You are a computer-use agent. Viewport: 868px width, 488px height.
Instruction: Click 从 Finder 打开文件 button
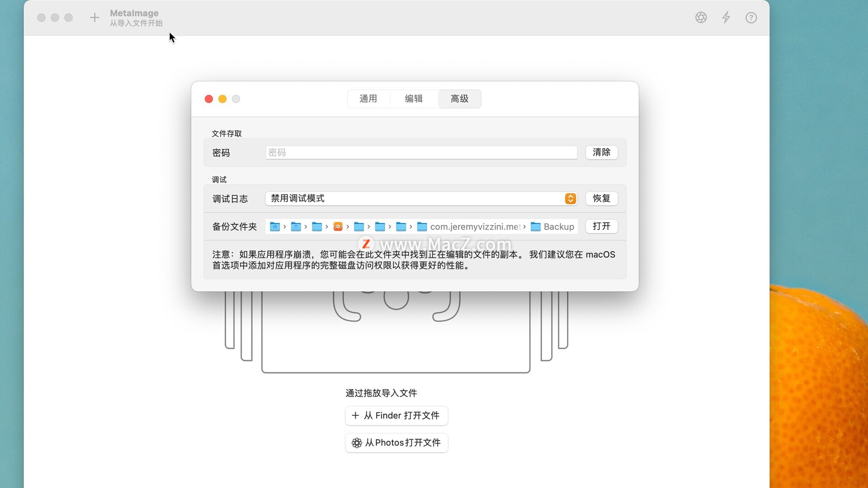pyautogui.click(x=396, y=416)
